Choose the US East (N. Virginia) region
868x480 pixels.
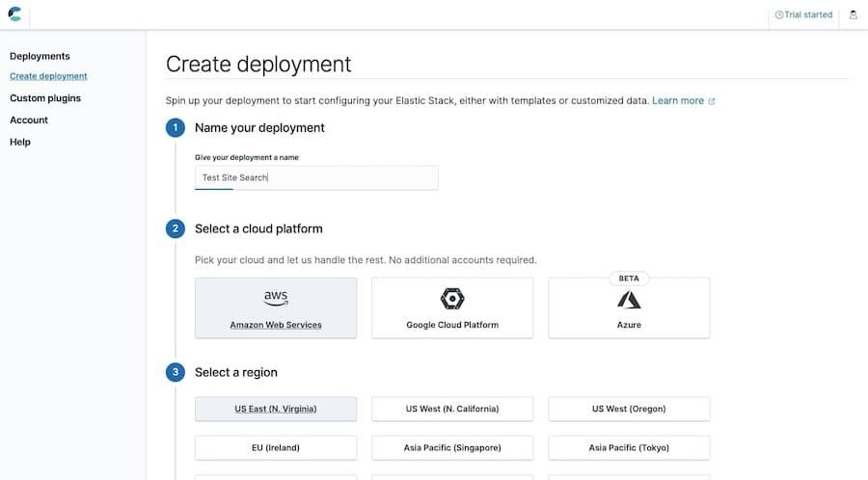(x=276, y=409)
